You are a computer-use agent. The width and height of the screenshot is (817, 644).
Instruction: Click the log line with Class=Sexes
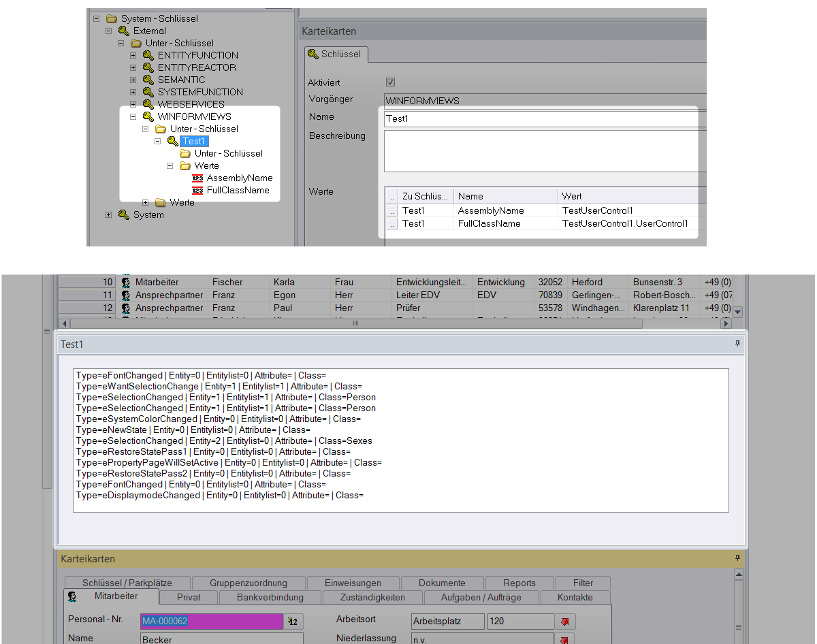tap(225, 440)
